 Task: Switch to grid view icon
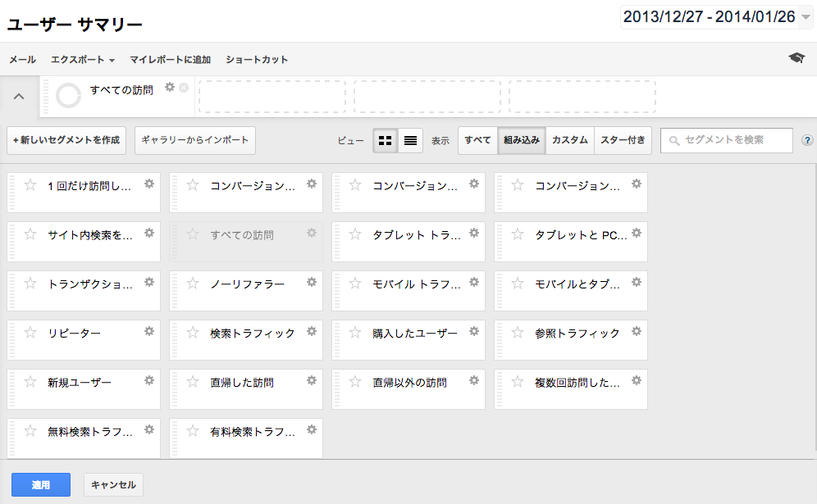coord(385,141)
